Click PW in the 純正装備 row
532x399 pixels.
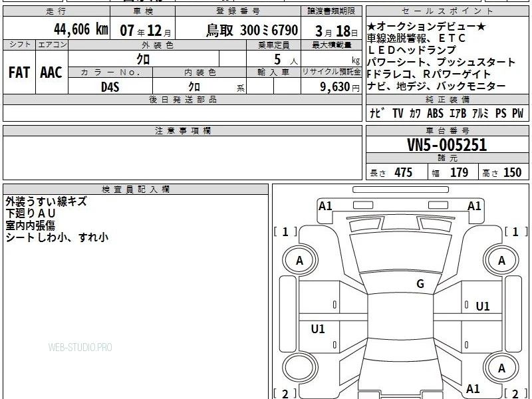(518, 113)
